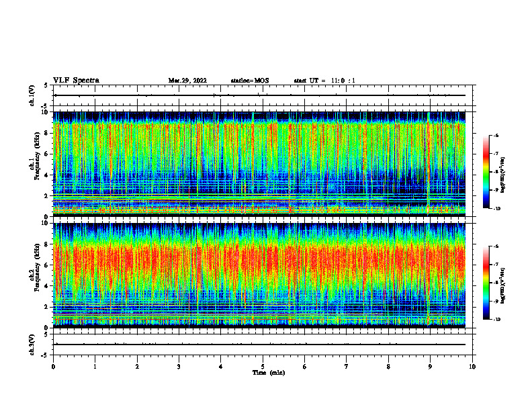The height and width of the screenshot is (411, 532).
Task: Click the "ch.1(V)" waveform axis label
Action: (x=32, y=95)
